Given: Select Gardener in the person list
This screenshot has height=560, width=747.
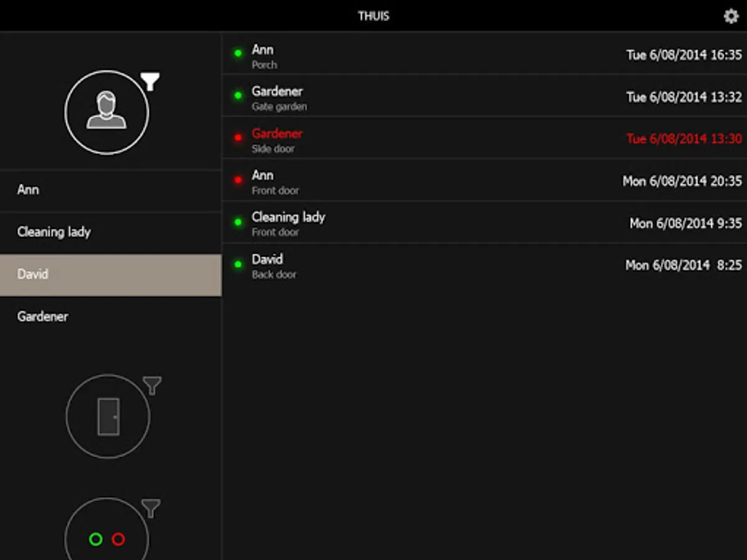Looking at the screenshot, I should (111, 317).
